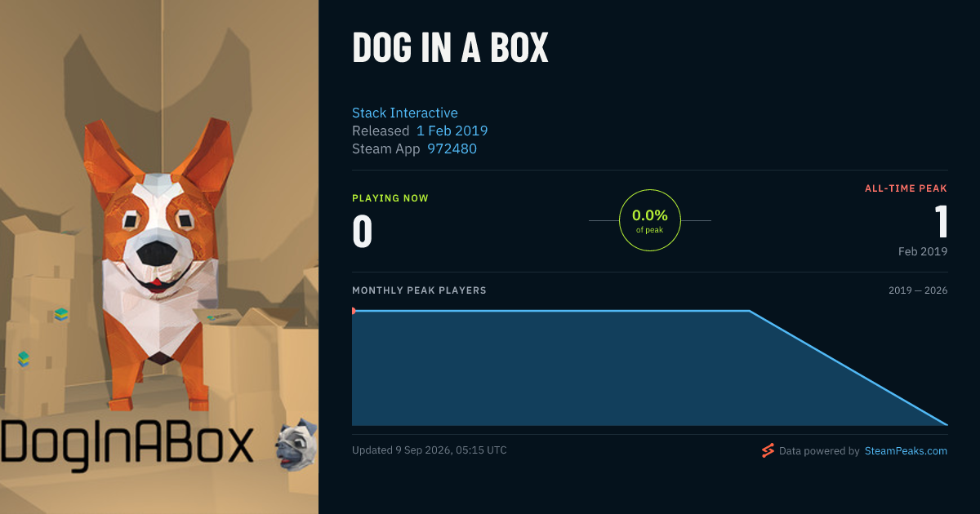The image size is (980, 514).
Task: Click the Monthly Peak Players heading
Action: pyautogui.click(x=419, y=290)
